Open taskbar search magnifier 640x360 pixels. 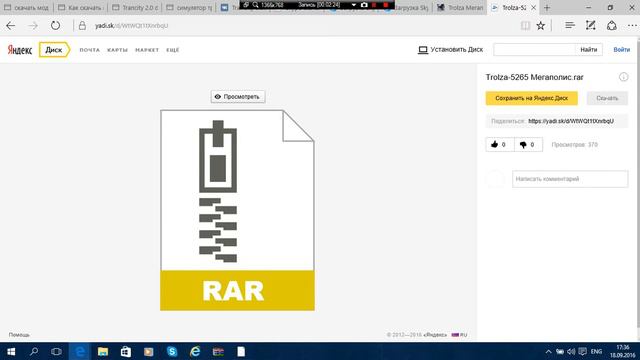click(x=34, y=351)
